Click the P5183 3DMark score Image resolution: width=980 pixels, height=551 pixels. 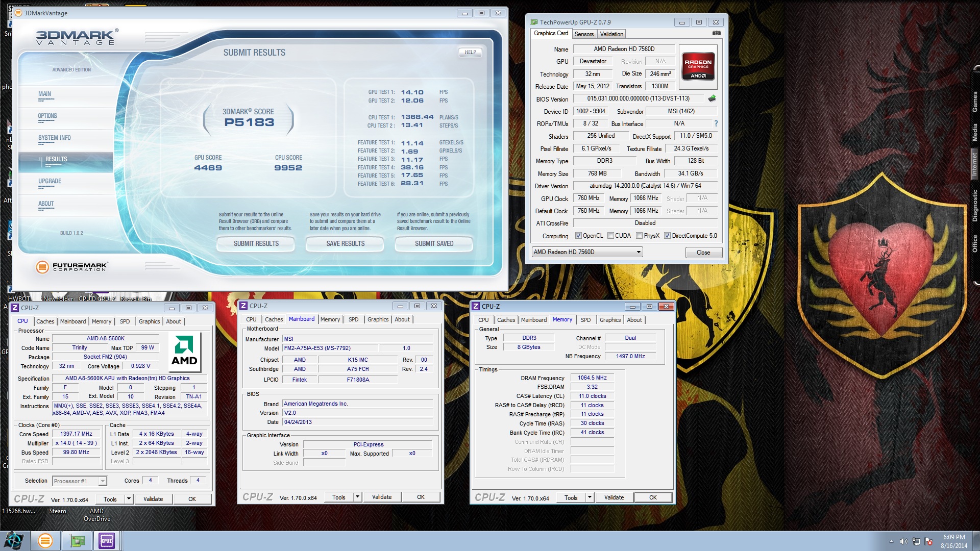(249, 122)
